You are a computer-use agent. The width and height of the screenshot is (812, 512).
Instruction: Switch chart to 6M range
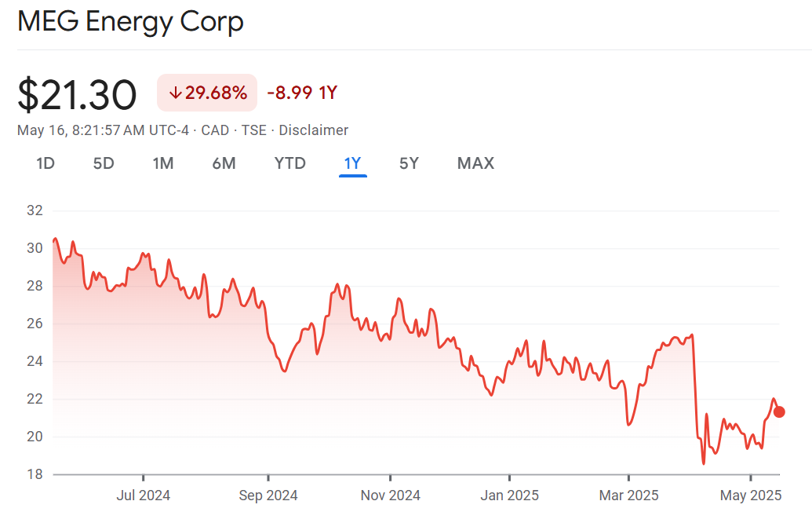[224, 163]
